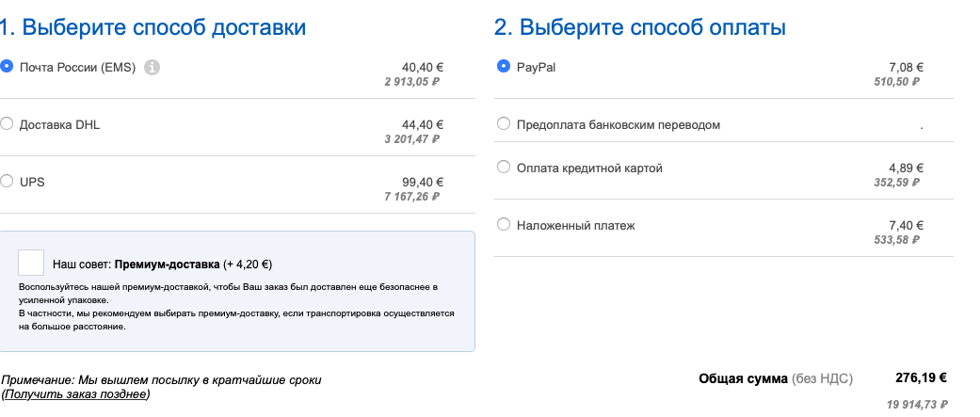Select the UPS delivery radio button
Screen dimensions: 980x417
pyautogui.click(x=7, y=181)
